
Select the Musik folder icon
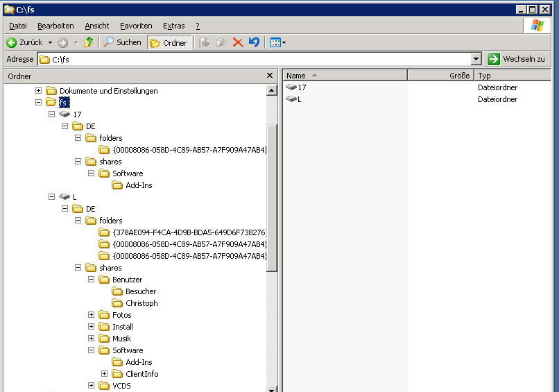click(104, 338)
